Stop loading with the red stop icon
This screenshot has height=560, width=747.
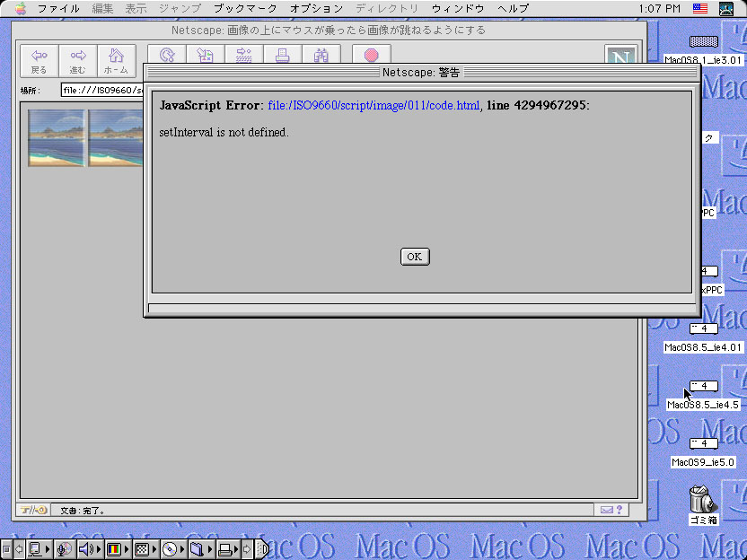coord(372,55)
